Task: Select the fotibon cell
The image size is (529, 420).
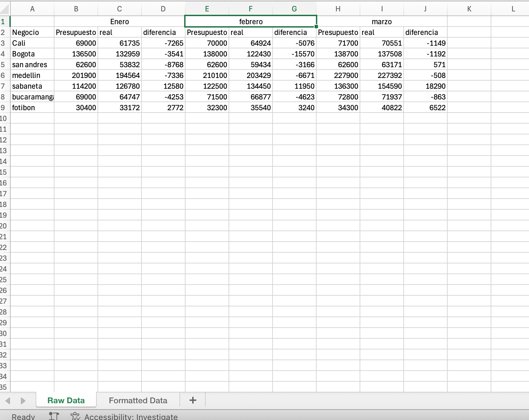Action: pyautogui.click(x=32, y=108)
